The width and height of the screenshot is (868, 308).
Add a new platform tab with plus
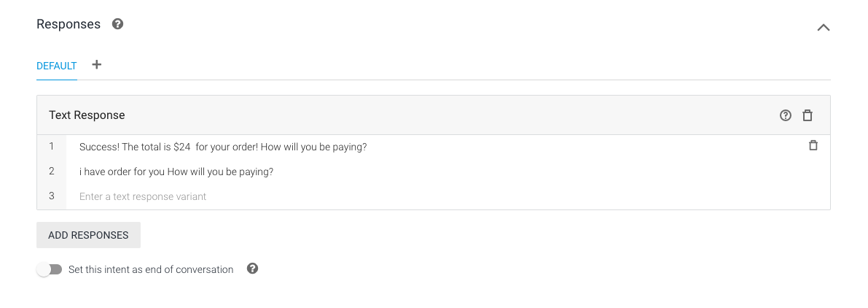97,65
